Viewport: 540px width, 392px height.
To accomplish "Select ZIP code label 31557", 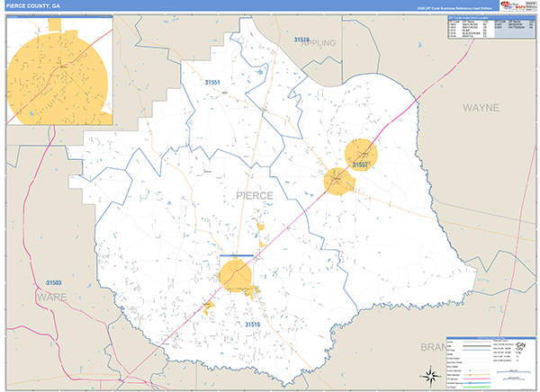I will (x=360, y=165).
